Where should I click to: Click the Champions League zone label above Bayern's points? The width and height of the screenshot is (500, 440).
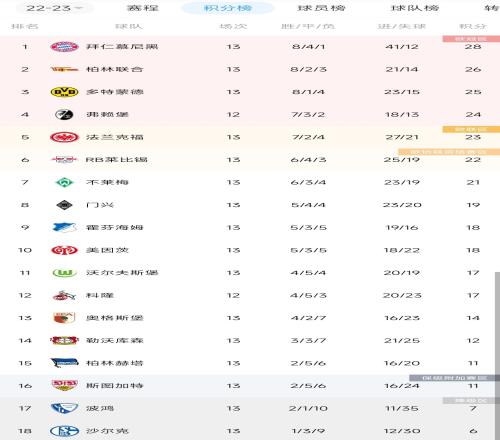point(471,39)
